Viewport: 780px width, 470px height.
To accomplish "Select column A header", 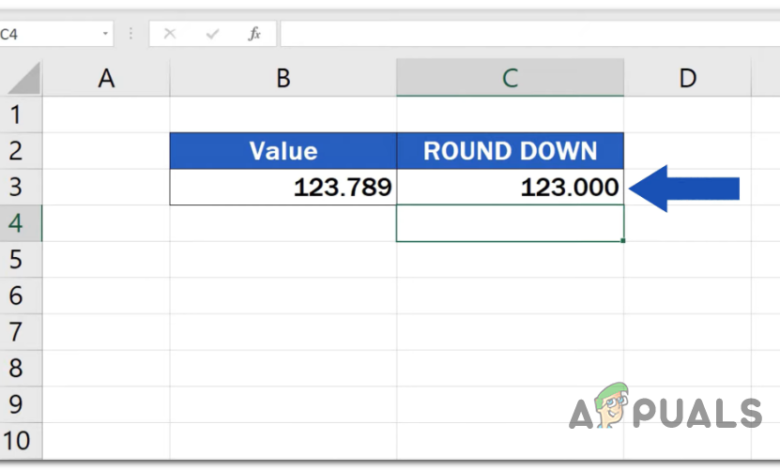I will click(106, 79).
